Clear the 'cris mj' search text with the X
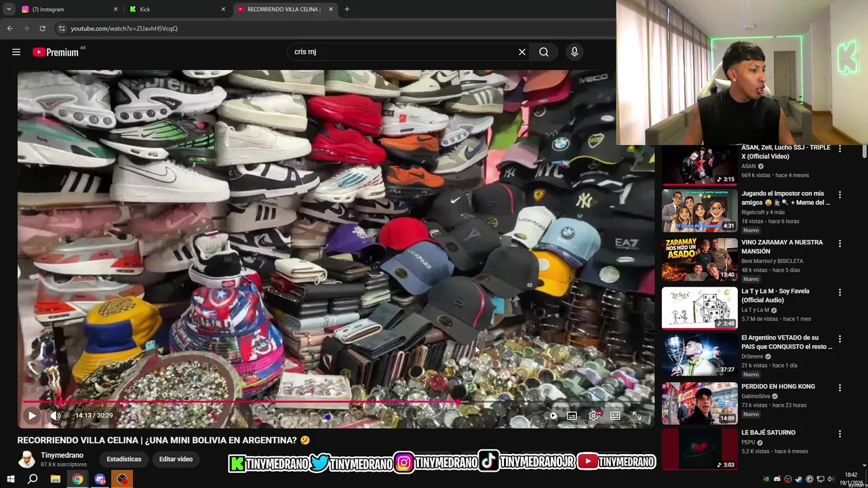Viewport: 868px width, 488px height. (522, 52)
